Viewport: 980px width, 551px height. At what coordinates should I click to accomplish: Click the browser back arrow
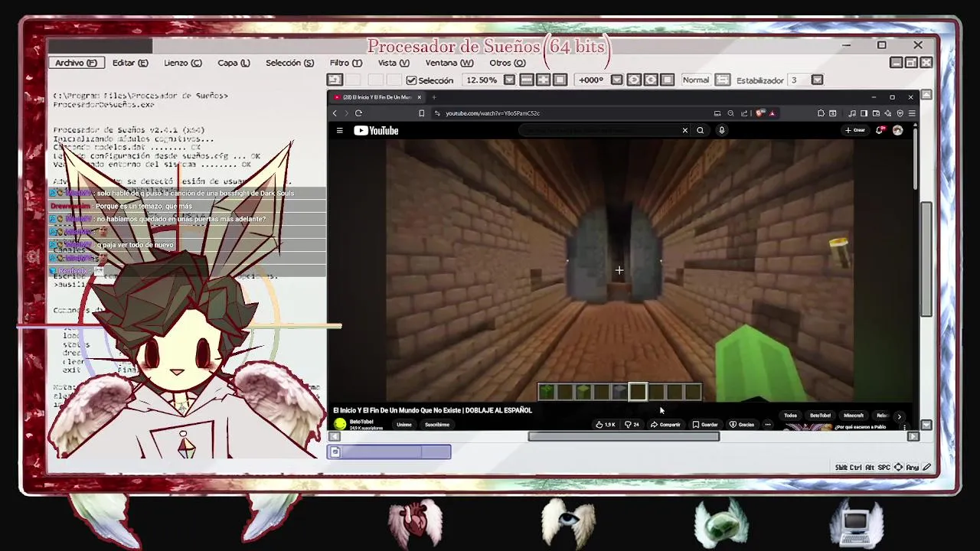[x=335, y=113]
